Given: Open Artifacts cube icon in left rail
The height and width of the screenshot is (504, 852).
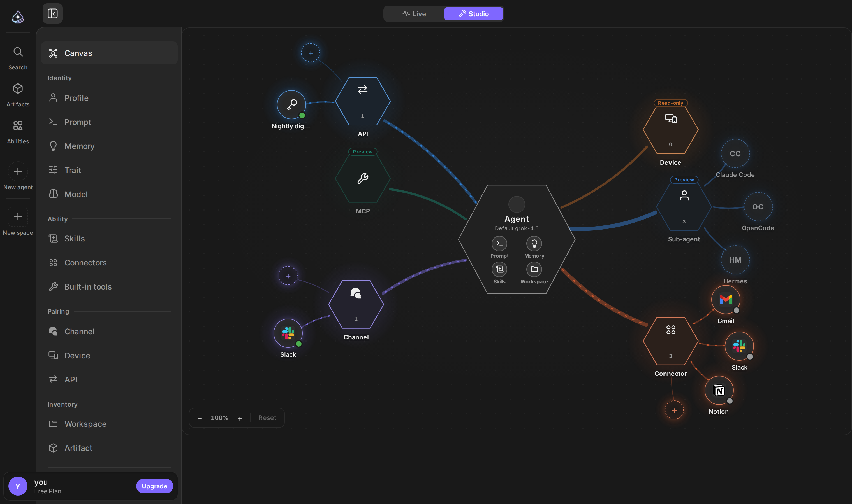Looking at the screenshot, I should tap(18, 89).
